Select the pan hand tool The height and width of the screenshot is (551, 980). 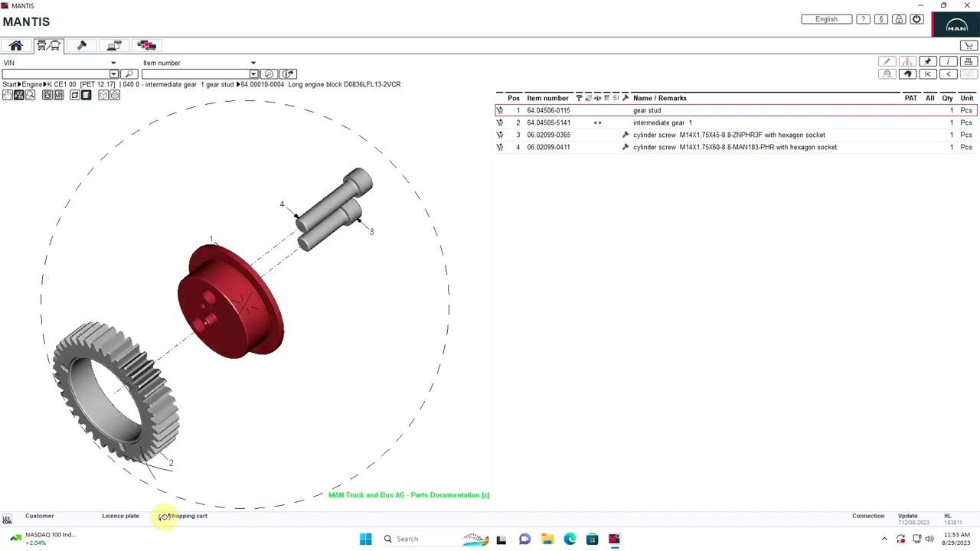[x=8, y=95]
